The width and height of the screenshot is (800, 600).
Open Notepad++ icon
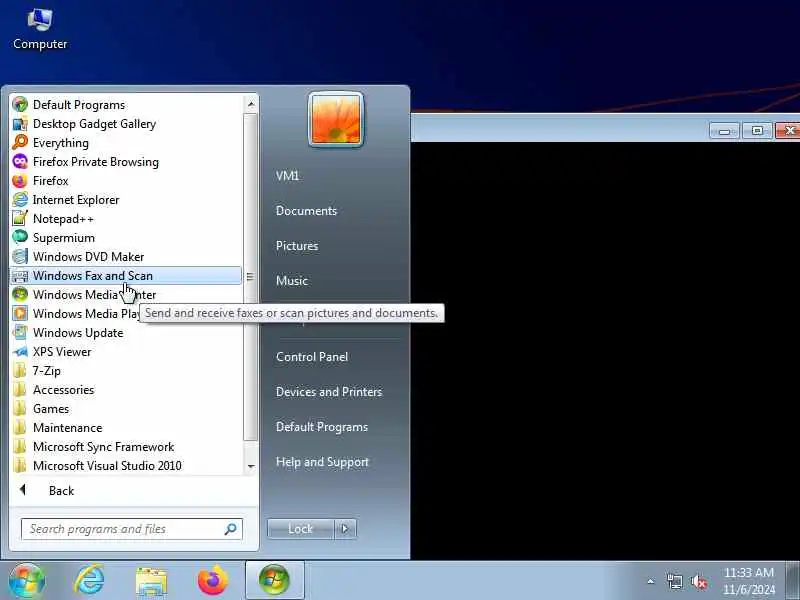[20, 218]
